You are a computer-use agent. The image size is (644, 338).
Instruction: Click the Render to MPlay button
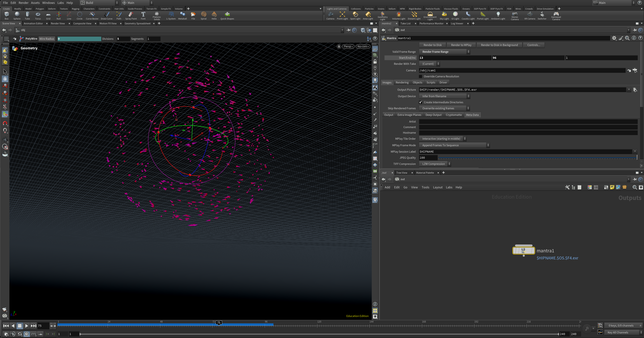[x=461, y=45]
